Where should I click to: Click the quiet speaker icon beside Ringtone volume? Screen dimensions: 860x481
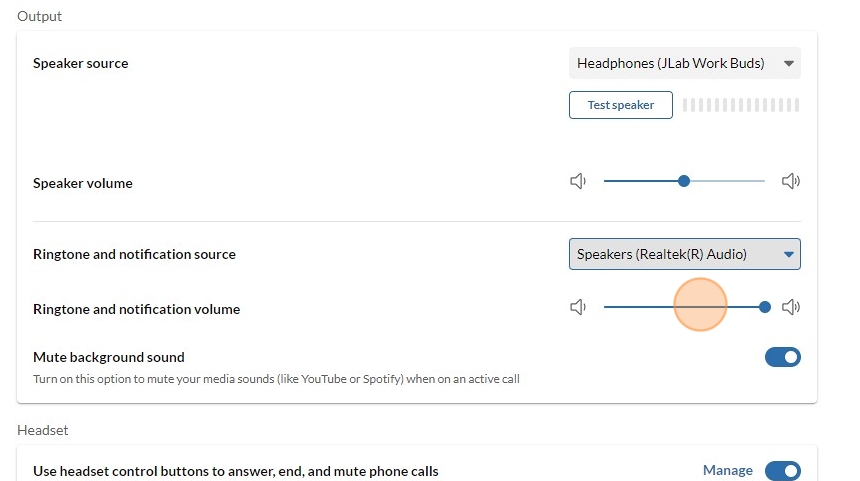pyautogui.click(x=578, y=307)
